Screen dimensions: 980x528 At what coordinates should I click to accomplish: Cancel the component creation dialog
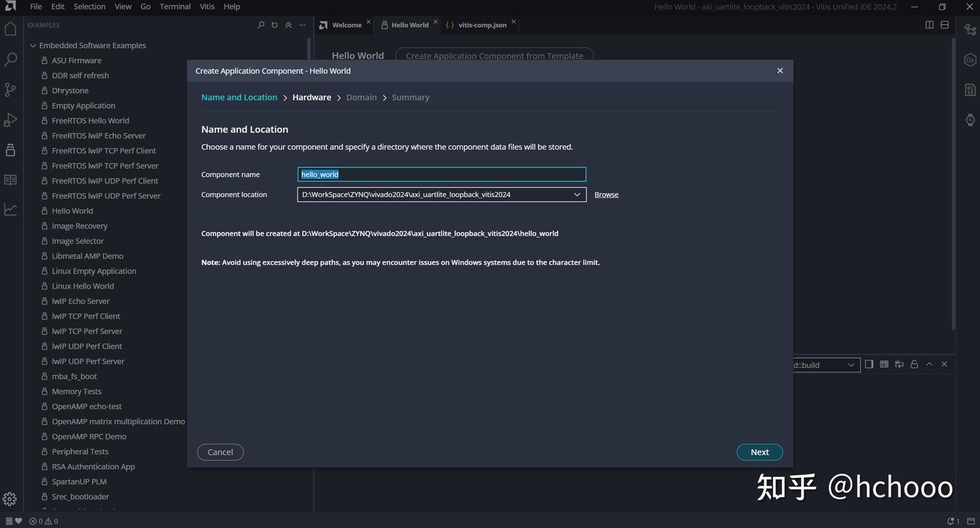220,452
